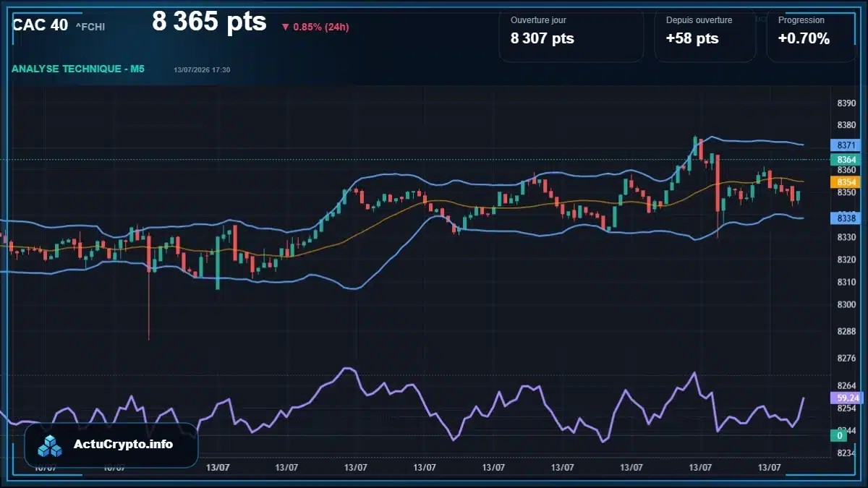The height and width of the screenshot is (488, 868).
Task: Click the 8 365 pts current price
Action: (x=209, y=21)
